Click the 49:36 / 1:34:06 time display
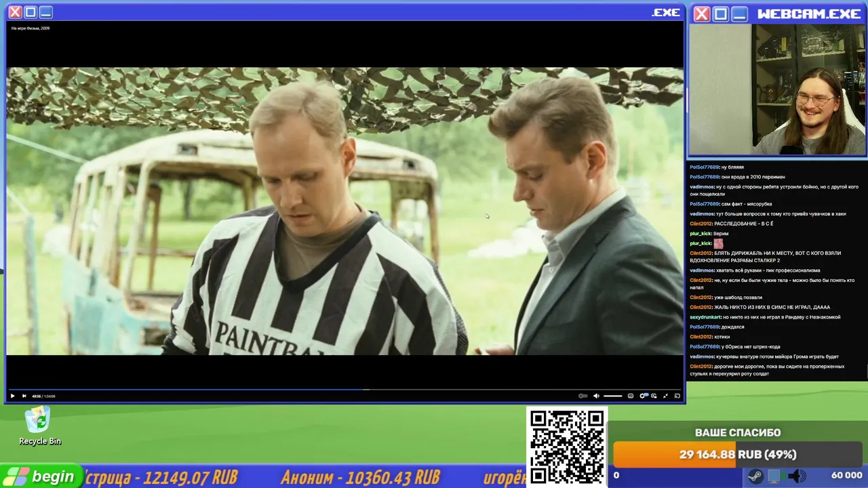 [x=43, y=396]
